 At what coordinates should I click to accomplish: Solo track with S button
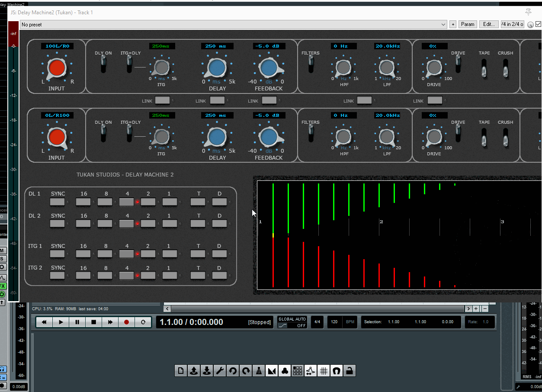tap(3, 259)
